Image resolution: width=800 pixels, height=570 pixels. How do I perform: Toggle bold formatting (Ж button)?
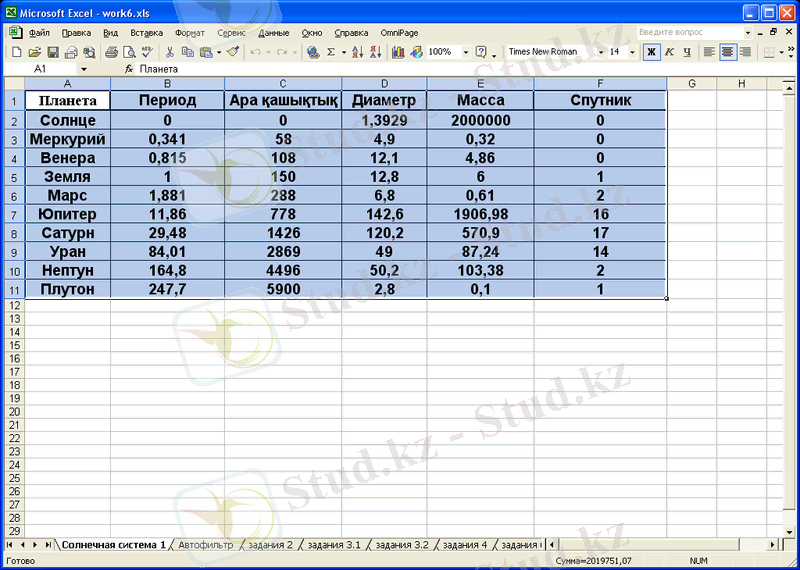651,52
